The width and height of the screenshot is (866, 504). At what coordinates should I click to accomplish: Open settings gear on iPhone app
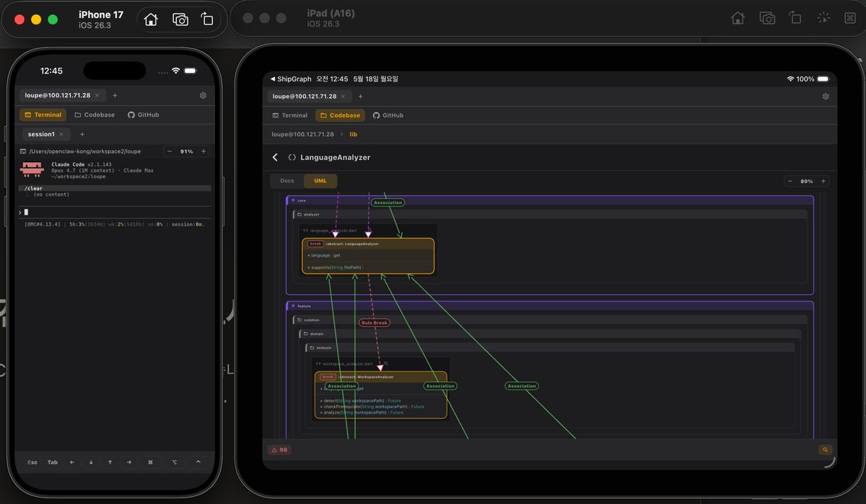click(203, 95)
